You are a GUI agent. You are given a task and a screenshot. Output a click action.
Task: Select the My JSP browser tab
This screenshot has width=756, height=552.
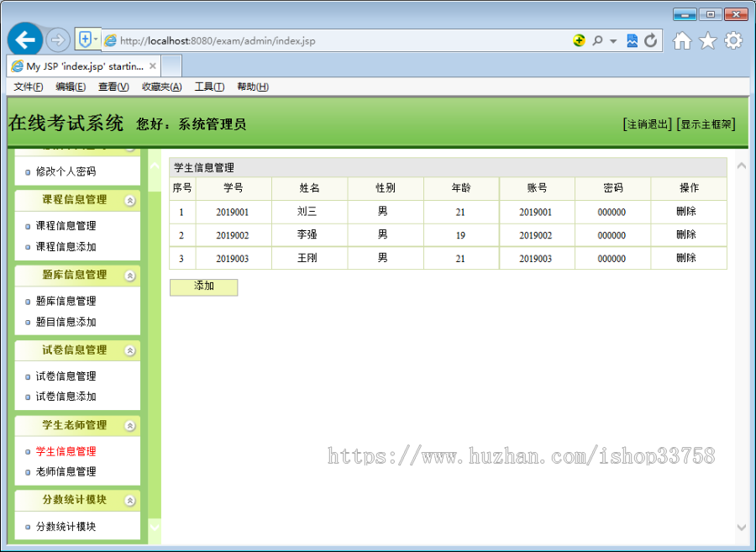tap(80, 66)
